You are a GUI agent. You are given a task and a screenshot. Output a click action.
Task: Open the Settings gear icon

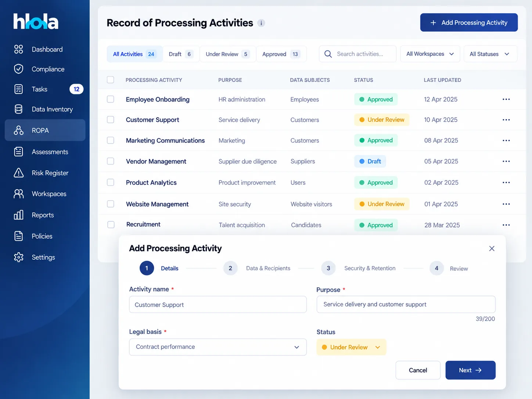pos(19,257)
